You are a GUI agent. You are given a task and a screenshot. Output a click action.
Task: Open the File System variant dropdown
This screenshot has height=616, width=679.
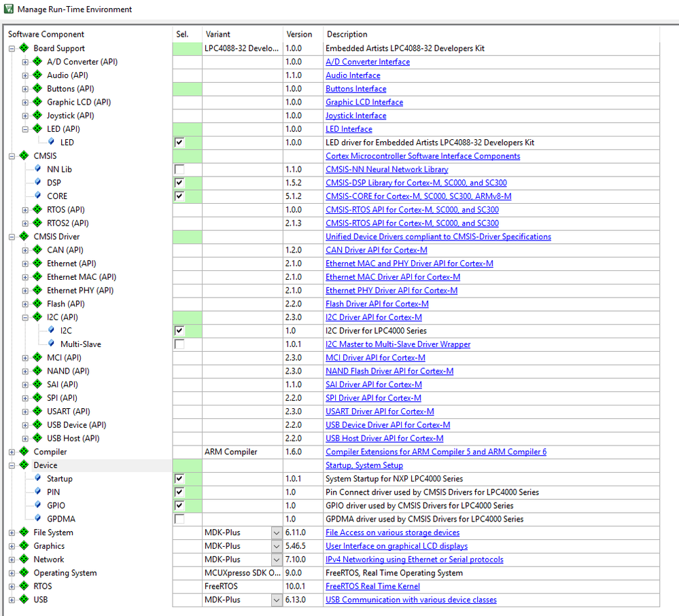click(x=277, y=532)
